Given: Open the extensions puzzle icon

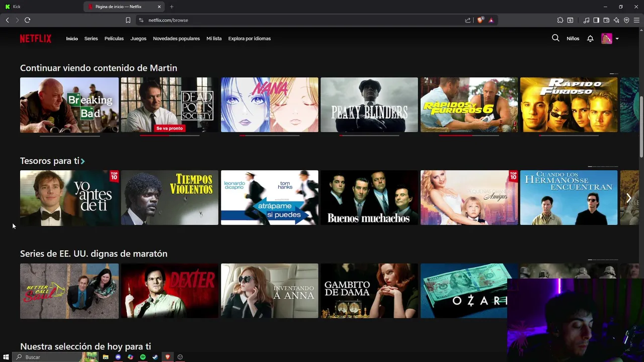Looking at the screenshot, I should (x=560, y=20).
